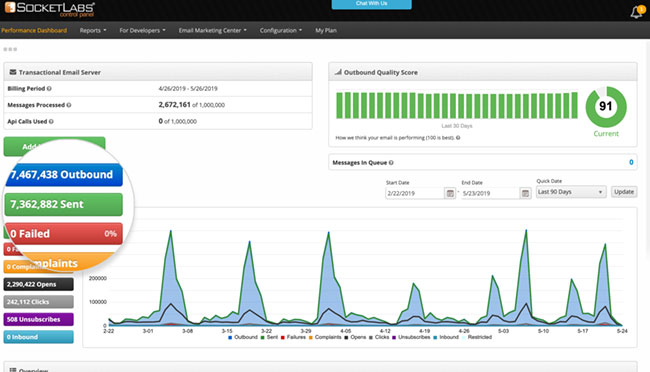650x372 pixels.
Task: Open the End Date calendar picker icon
Action: pos(525,193)
